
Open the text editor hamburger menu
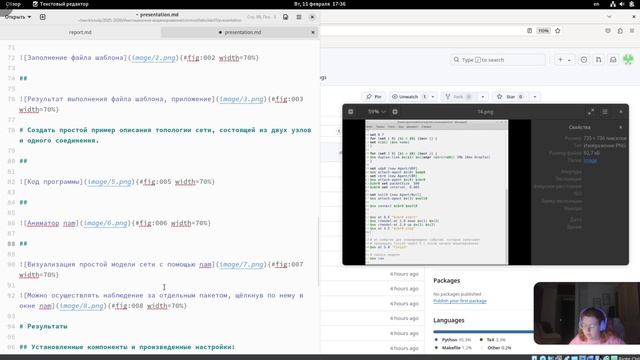click(x=299, y=17)
